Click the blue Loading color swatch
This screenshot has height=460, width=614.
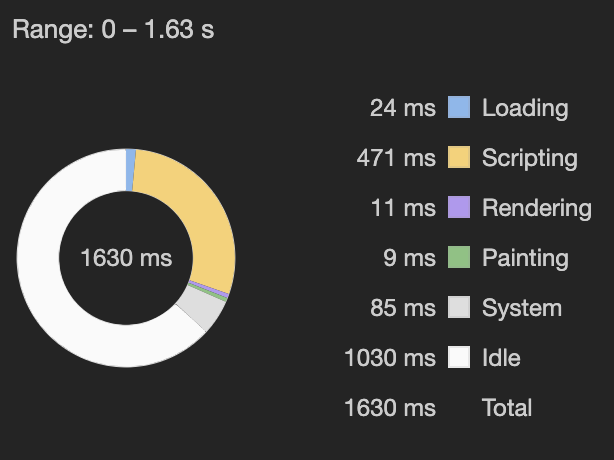point(459,107)
